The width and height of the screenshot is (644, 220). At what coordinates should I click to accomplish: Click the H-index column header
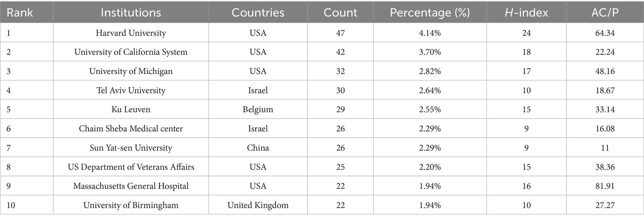(527, 12)
